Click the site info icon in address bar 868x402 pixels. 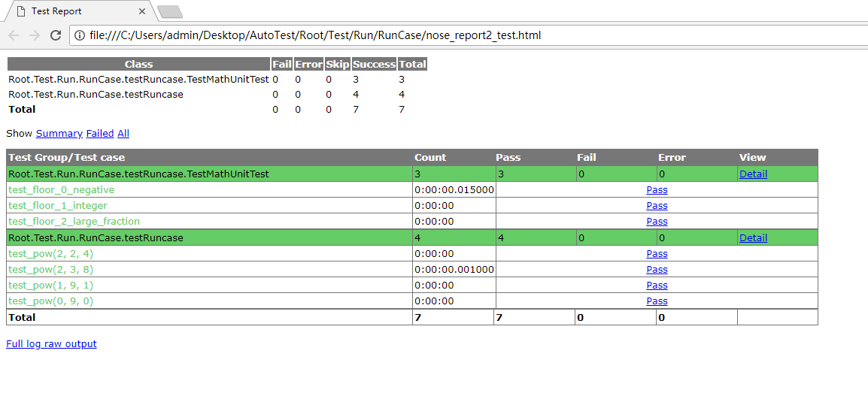click(80, 35)
